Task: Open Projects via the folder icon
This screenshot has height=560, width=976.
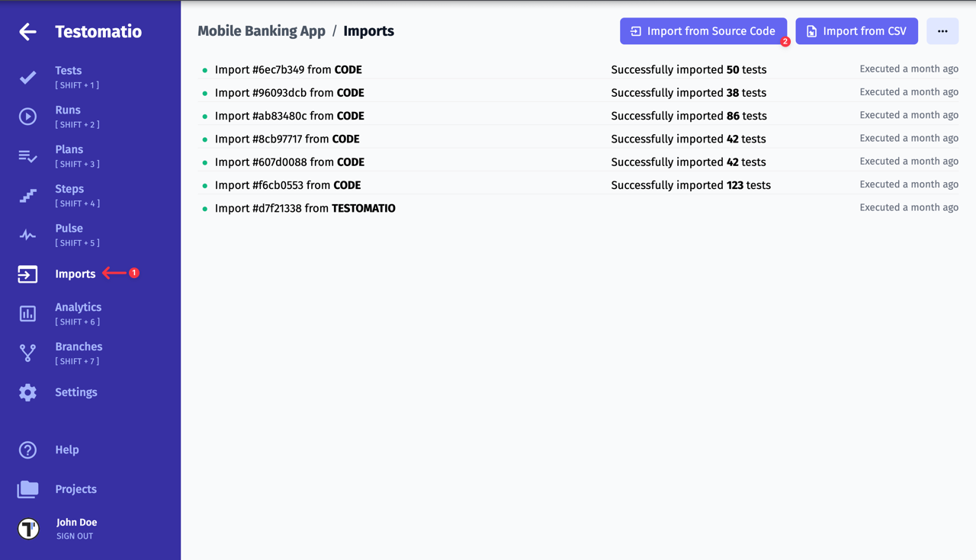Action: tap(27, 489)
